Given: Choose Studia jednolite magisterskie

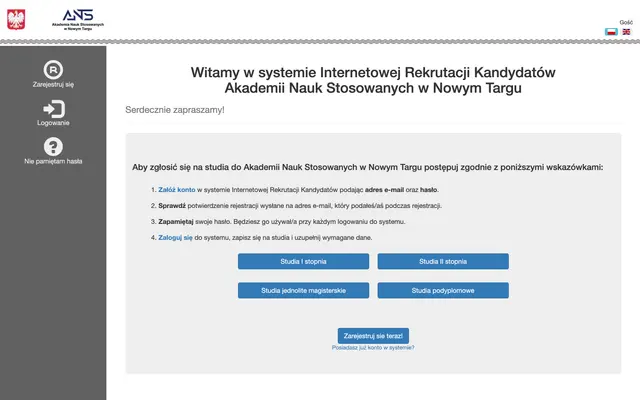Looking at the screenshot, I should point(303,291).
